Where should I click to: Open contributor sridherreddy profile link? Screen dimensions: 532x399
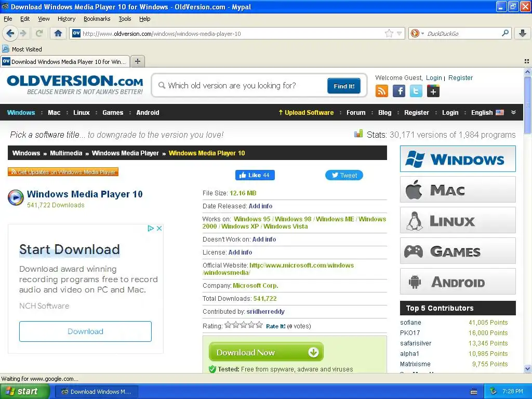click(x=265, y=312)
